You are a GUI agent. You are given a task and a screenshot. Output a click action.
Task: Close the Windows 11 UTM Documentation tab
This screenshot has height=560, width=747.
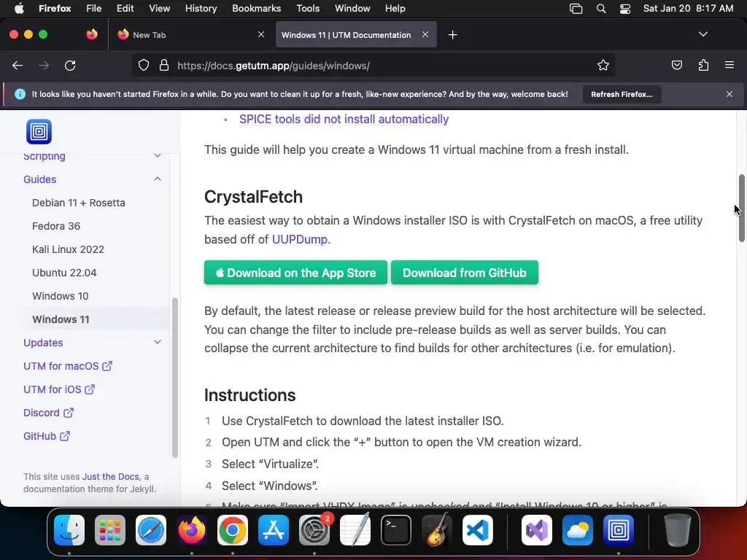click(x=425, y=34)
